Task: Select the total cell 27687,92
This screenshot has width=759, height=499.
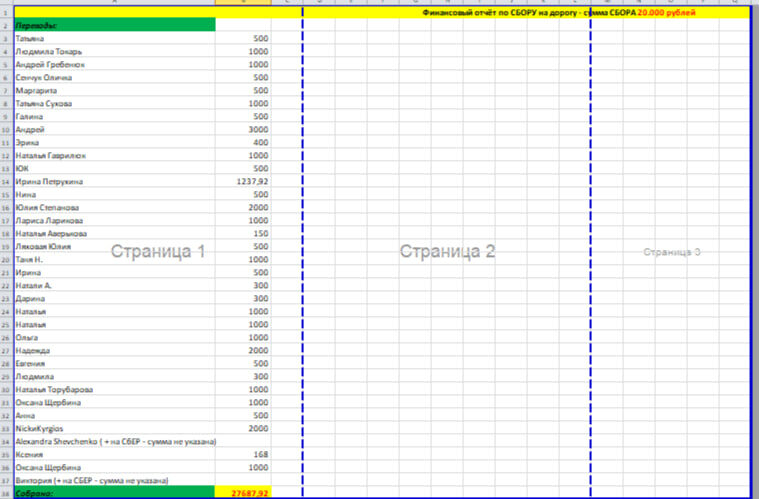Action: (243, 493)
